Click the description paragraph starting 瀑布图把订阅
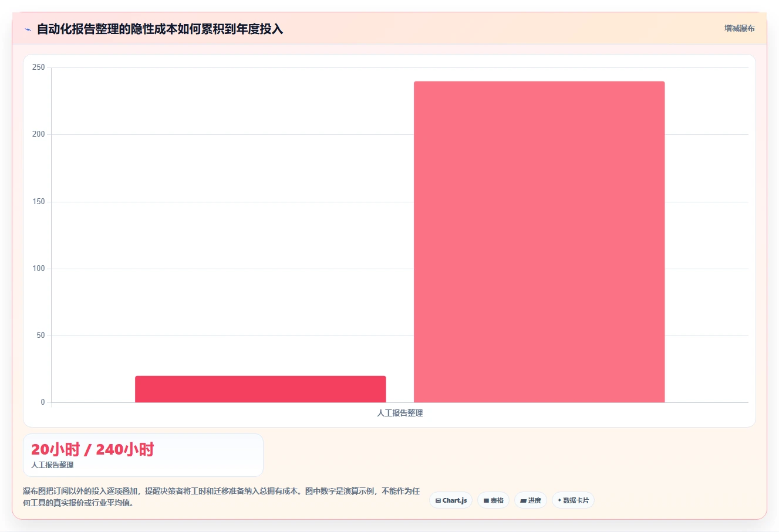This screenshot has width=779, height=532. point(221,497)
